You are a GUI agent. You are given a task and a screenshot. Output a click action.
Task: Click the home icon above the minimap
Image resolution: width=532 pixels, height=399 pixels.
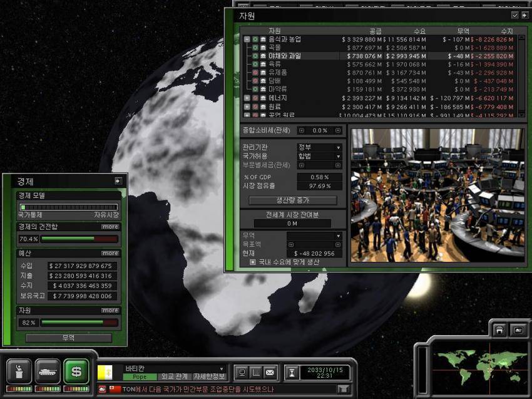pyautogui.click(x=499, y=329)
